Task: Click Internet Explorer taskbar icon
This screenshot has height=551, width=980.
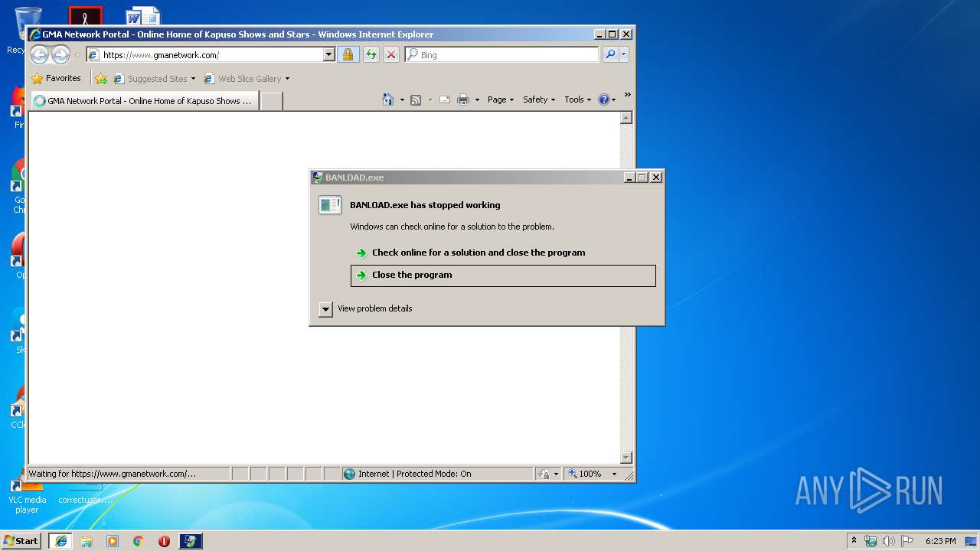Action: (61, 540)
